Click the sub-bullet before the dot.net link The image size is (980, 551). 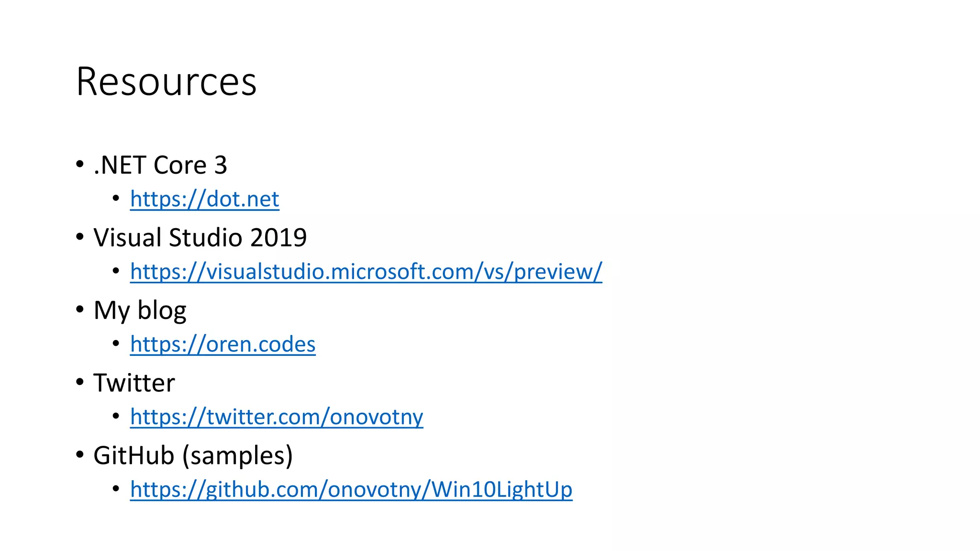coord(116,198)
